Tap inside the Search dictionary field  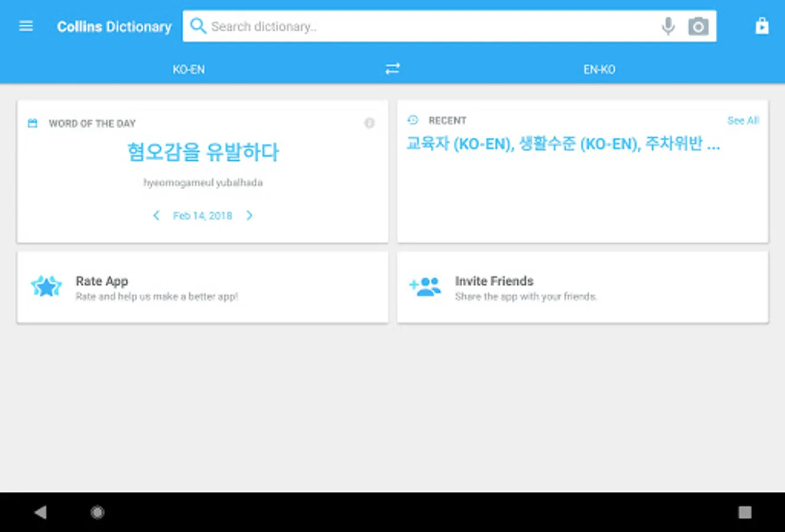(x=384, y=25)
